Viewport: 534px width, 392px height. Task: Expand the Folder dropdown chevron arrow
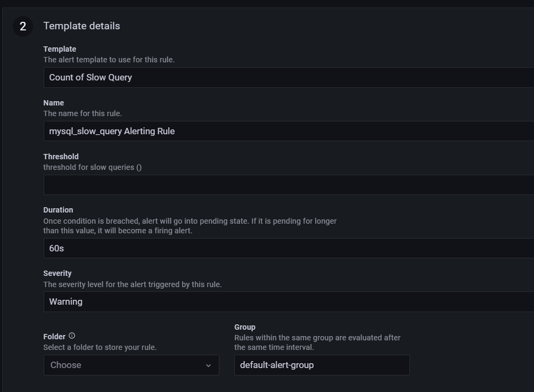click(208, 365)
